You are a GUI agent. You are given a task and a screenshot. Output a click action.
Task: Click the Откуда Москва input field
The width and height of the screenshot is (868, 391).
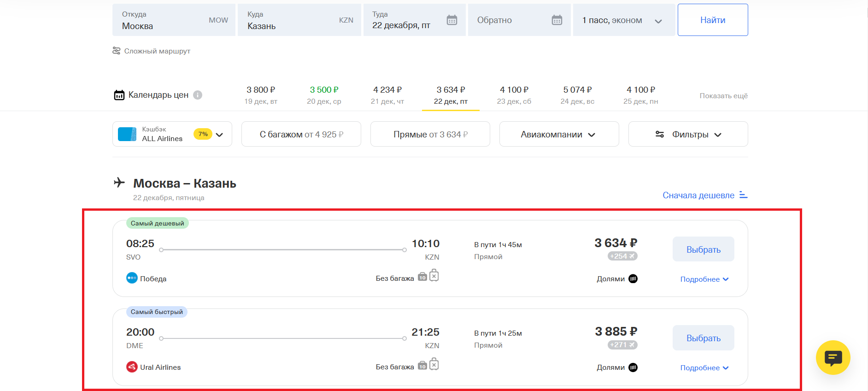click(x=174, y=20)
